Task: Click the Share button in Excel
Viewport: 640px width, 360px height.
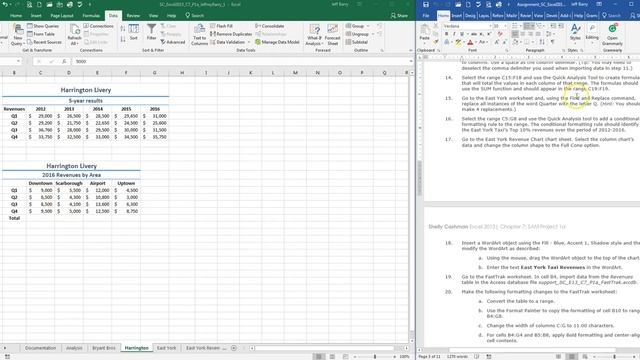Action: [x=399, y=16]
